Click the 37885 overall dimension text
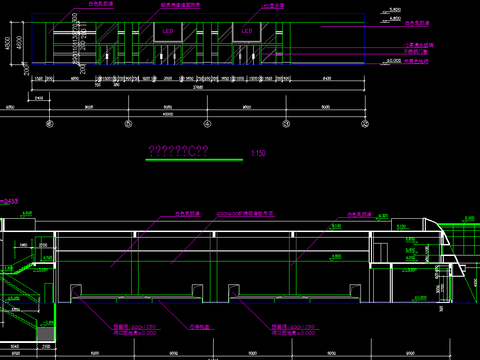Screen dimensions: 480x360 [198, 87]
